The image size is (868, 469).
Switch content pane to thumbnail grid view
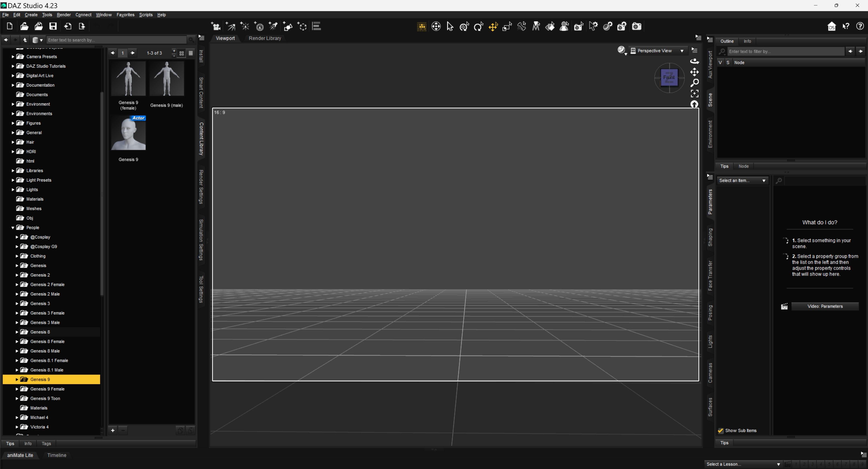point(182,53)
